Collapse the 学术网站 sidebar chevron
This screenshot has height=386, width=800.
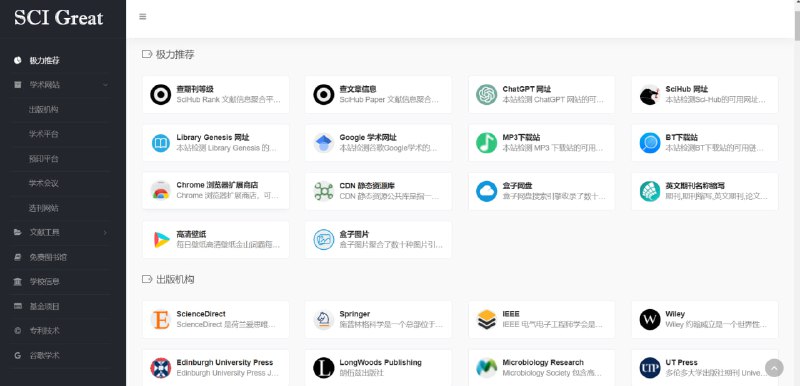pyautogui.click(x=105, y=85)
